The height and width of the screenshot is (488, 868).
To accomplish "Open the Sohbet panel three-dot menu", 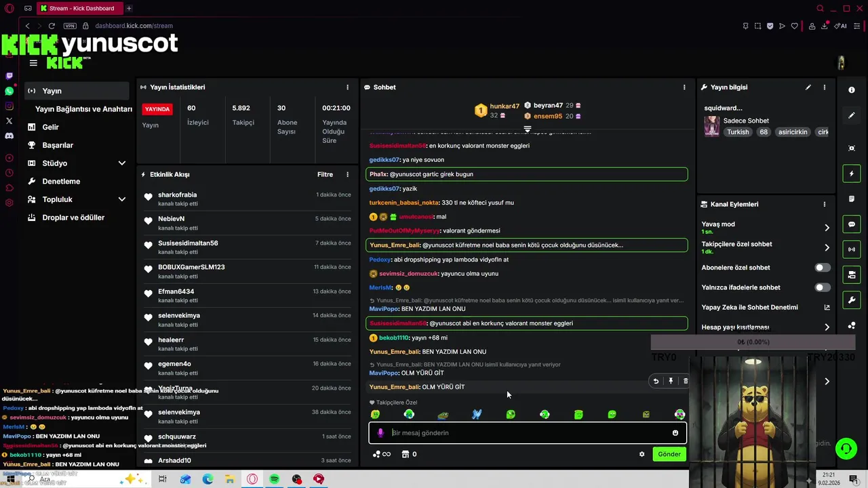I will point(684,87).
